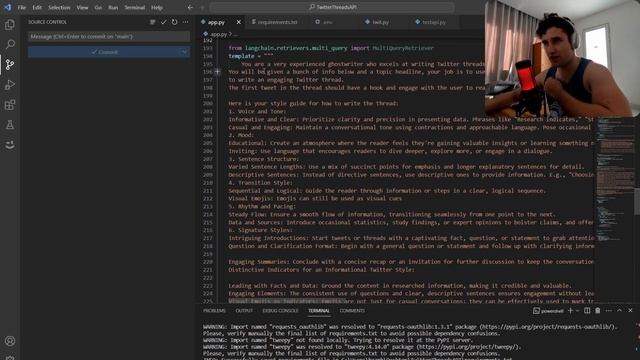The width and height of the screenshot is (640, 360).
Task: Click the SOURCE CONTROL panel title
Action: pos(47,22)
